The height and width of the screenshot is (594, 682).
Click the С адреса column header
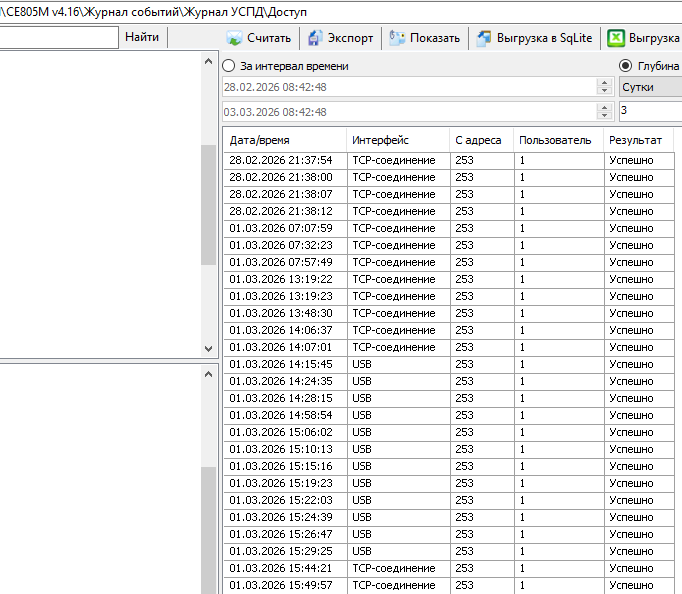[481, 140]
